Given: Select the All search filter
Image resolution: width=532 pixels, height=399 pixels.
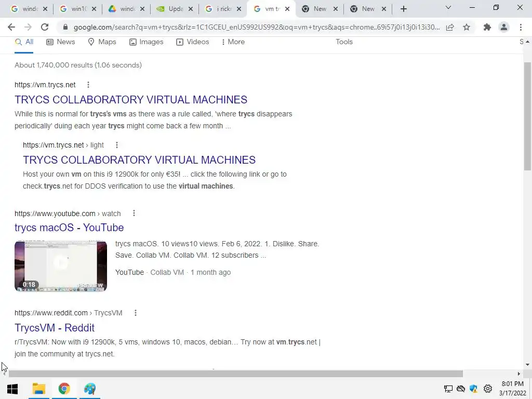Looking at the screenshot, I should pyautogui.click(x=24, y=42).
